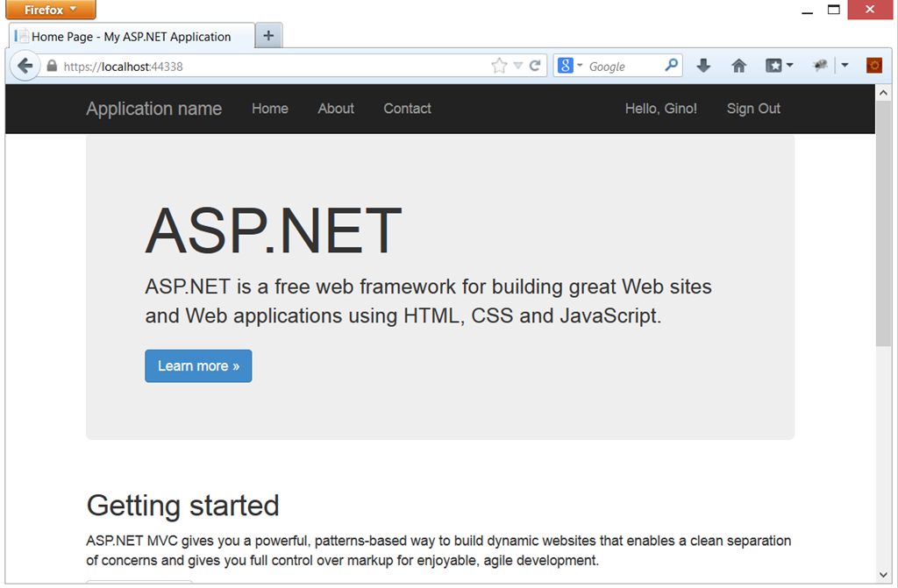The width and height of the screenshot is (898, 588).
Task: Click the Learn more » button
Action: pyautogui.click(x=198, y=365)
